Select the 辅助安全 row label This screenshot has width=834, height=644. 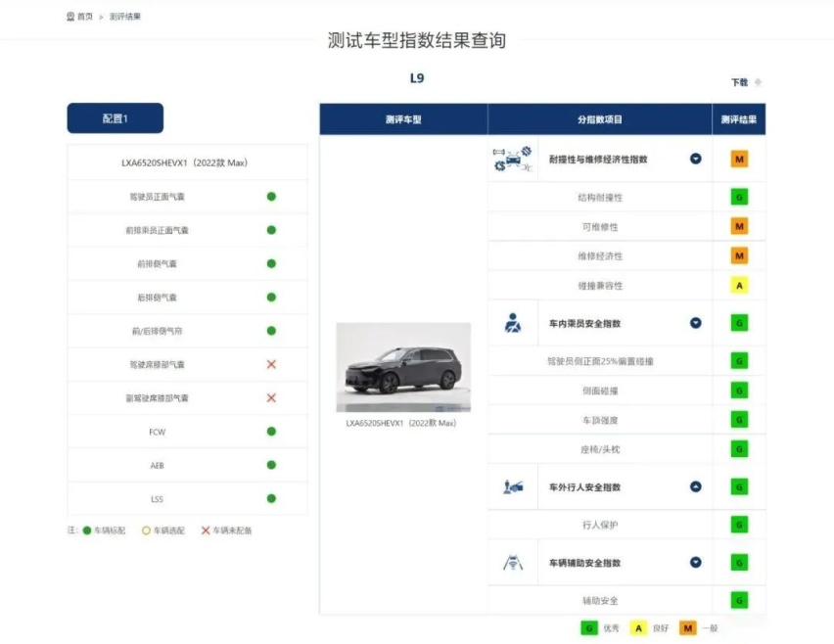click(x=600, y=600)
